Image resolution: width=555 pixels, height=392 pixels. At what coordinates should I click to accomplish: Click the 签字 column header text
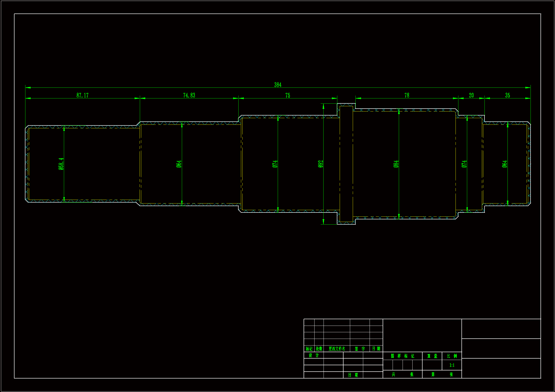(360, 349)
